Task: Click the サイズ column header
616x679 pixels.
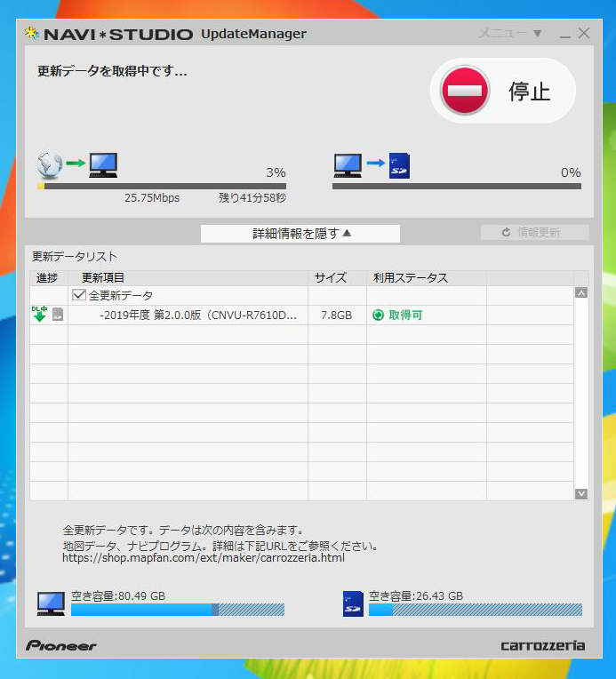Action: [331, 278]
